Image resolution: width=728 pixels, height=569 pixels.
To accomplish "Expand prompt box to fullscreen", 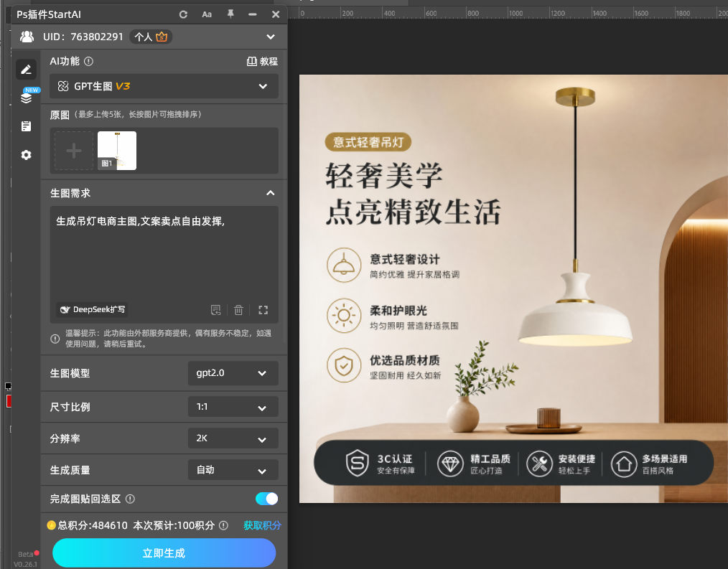I will 263,310.
